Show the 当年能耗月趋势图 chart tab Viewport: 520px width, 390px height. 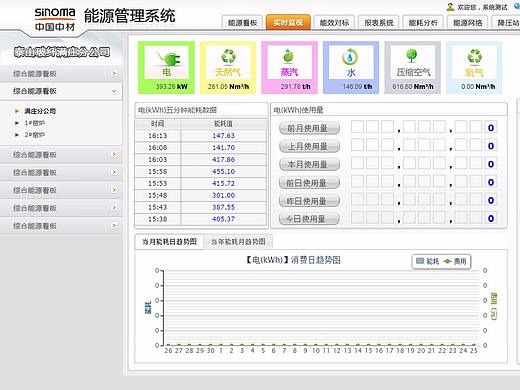click(x=238, y=242)
